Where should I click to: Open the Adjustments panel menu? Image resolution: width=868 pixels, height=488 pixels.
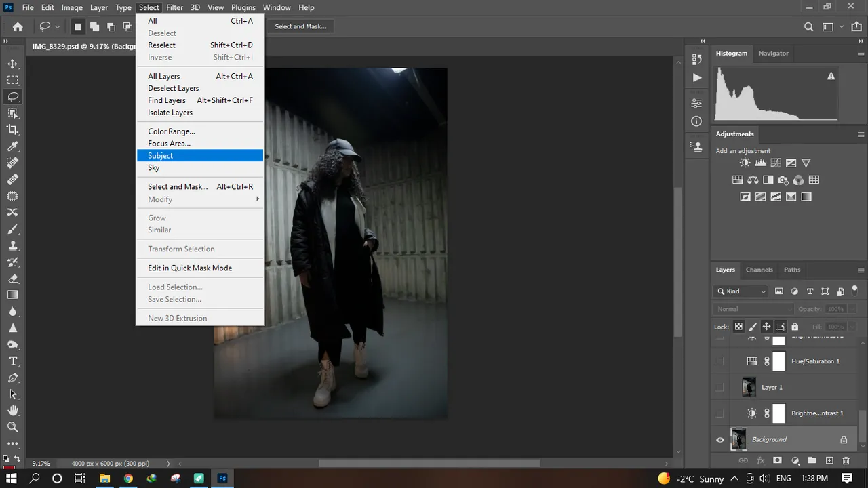tap(861, 134)
